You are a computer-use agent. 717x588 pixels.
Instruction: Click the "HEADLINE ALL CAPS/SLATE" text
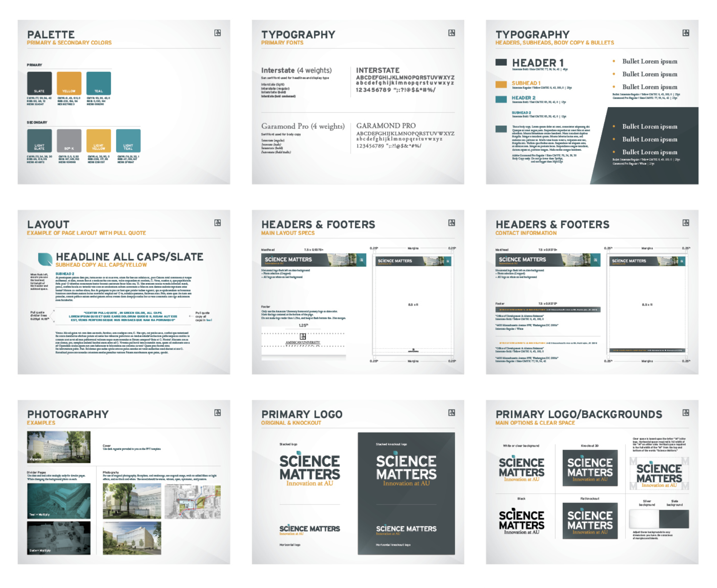tap(130, 257)
